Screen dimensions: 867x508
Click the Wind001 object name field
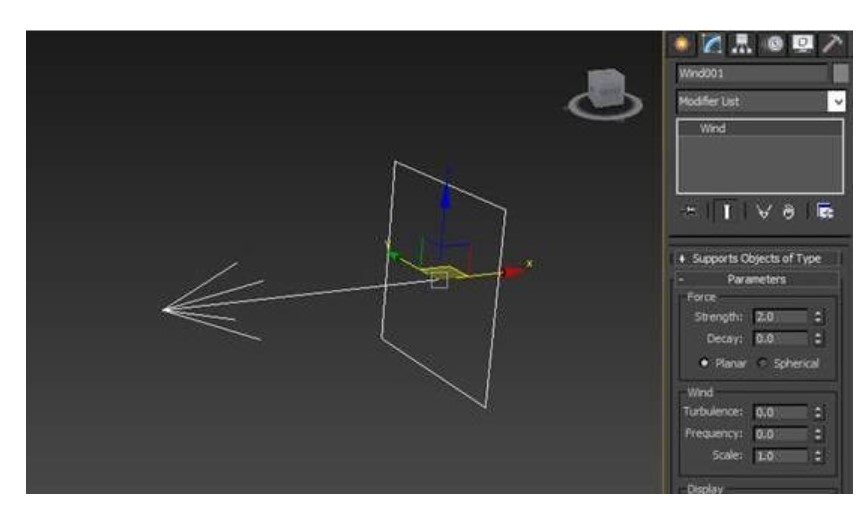(x=752, y=74)
